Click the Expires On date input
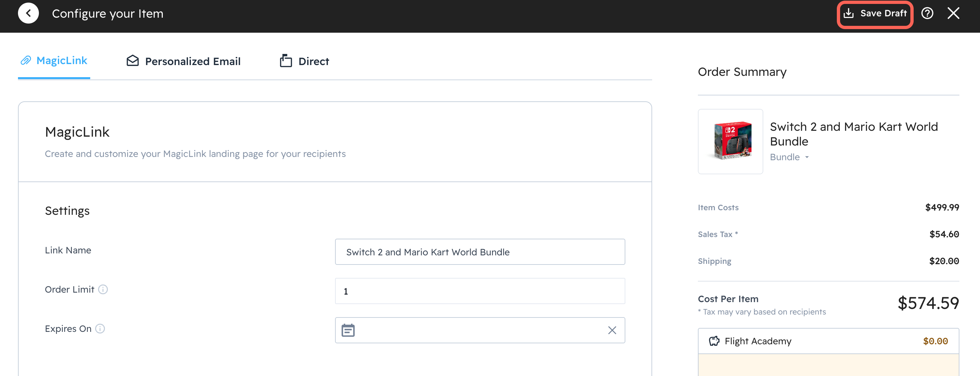The image size is (980, 376). click(479, 330)
